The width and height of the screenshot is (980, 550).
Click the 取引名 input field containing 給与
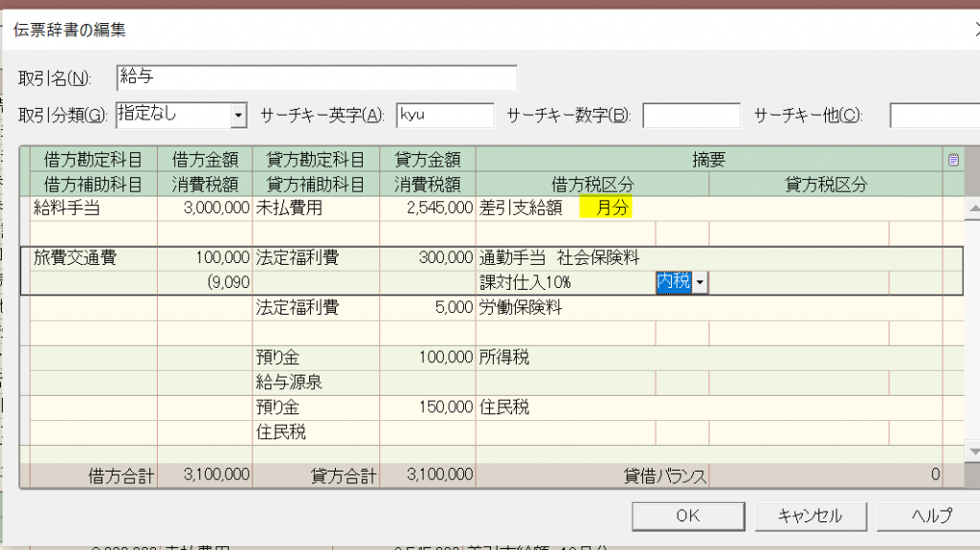pos(316,77)
